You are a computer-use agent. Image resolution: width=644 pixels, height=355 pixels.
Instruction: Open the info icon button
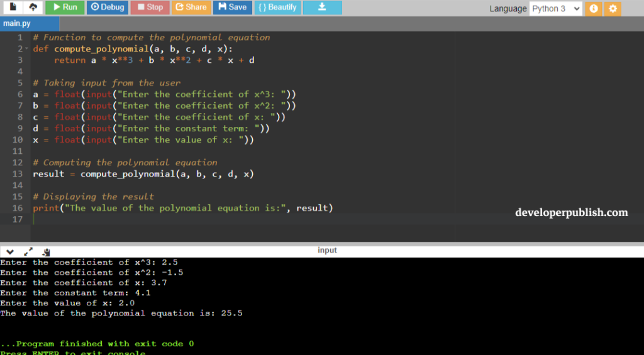coord(594,9)
